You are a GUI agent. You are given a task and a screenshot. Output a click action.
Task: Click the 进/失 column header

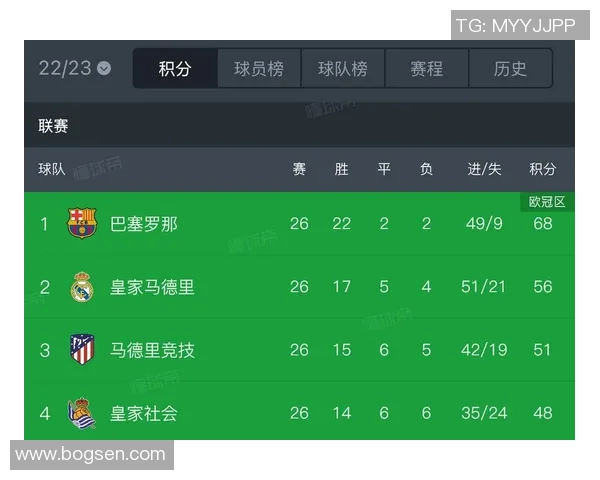tap(485, 169)
